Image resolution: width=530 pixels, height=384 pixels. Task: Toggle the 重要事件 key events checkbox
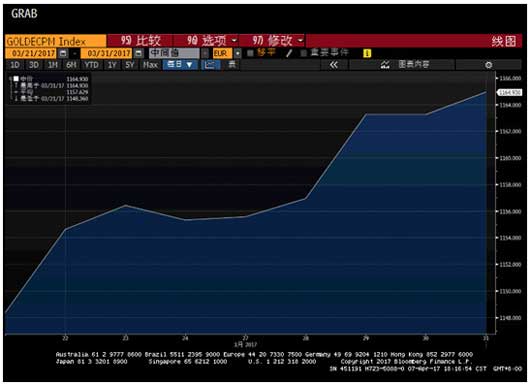tap(304, 53)
